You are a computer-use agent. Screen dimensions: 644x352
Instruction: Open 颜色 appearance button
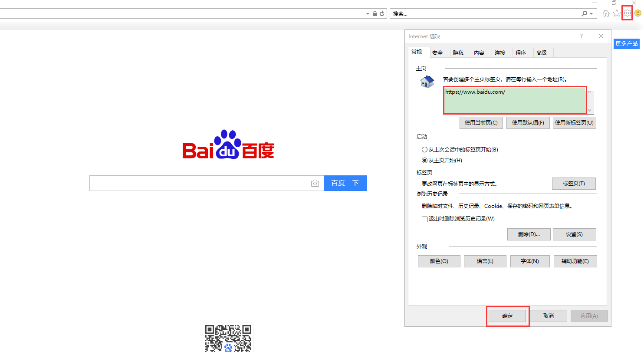coord(439,261)
